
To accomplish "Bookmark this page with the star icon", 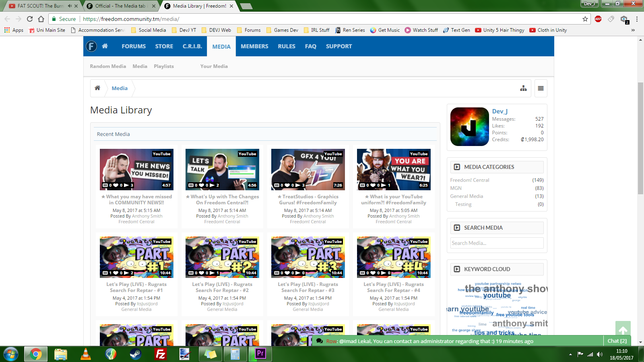I will tap(585, 19).
